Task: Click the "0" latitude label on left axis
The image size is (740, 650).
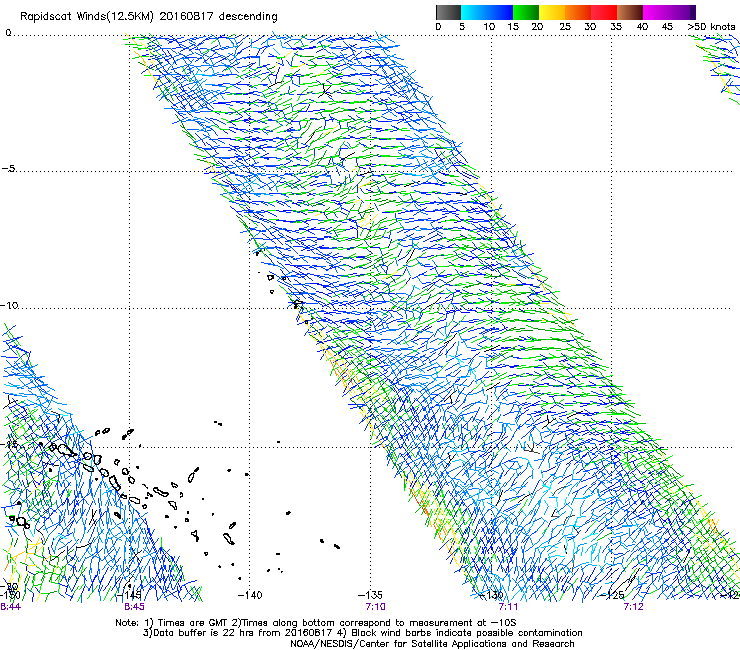Action: [8, 33]
